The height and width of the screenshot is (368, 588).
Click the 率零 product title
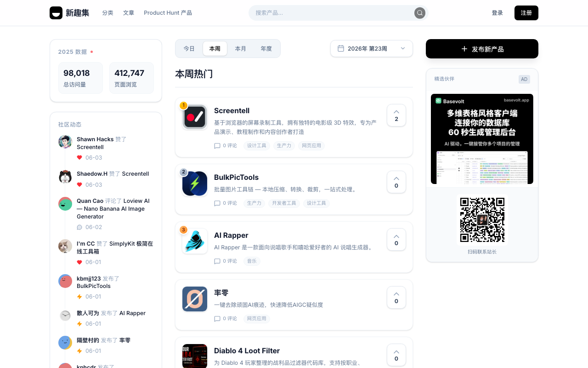(x=221, y=293)
